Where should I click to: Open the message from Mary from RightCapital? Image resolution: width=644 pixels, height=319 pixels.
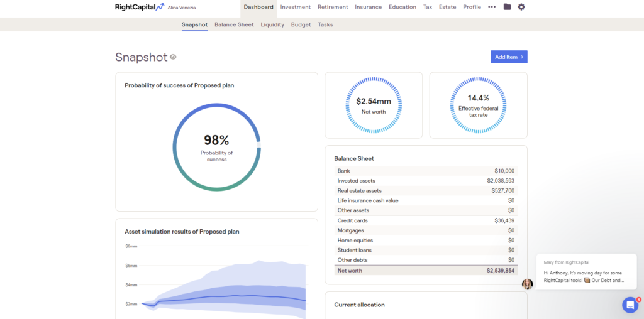585,271
